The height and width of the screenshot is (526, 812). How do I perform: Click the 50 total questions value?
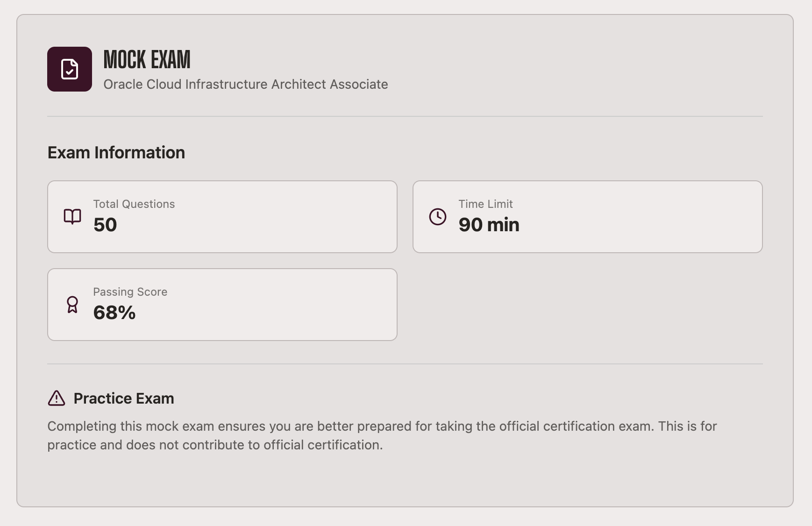pos(105,225)
